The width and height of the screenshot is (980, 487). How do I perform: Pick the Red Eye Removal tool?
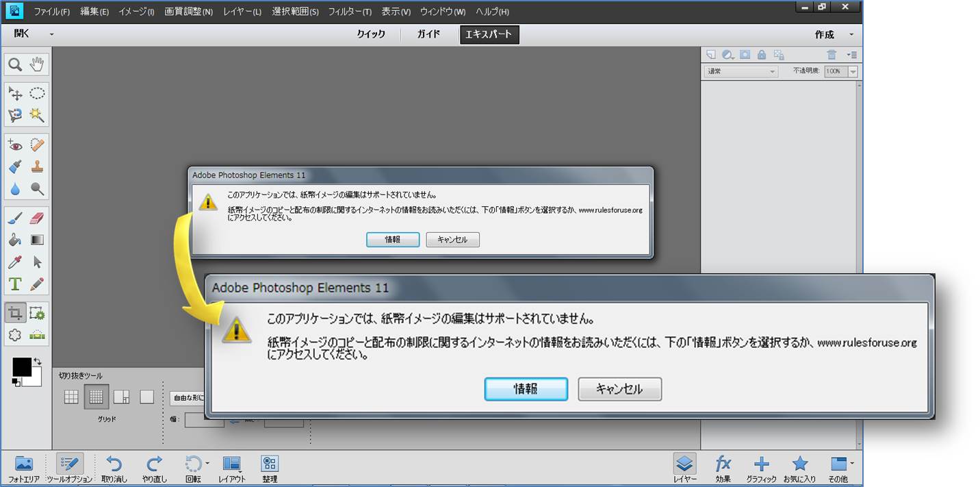click(x=15, y=145)
